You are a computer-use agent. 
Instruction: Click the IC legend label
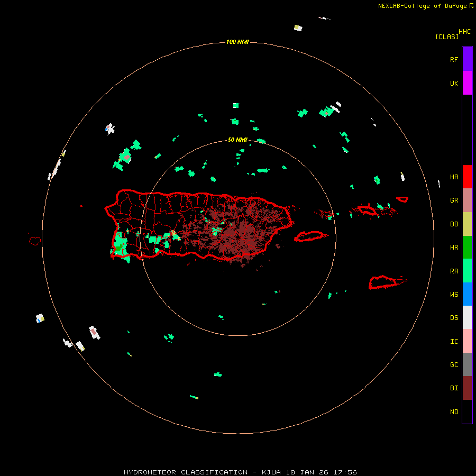tap(454, 342)
